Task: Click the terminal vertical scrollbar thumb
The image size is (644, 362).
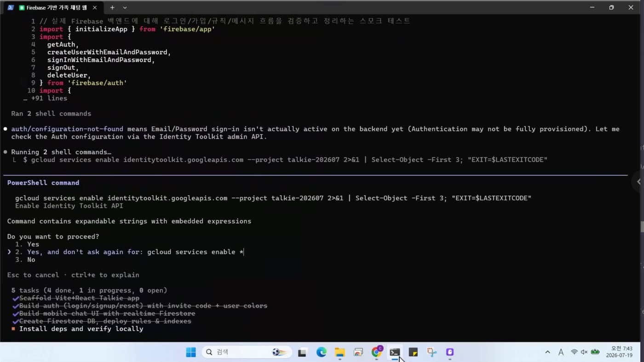Action: pyautogui.click(x=642, y=227)
